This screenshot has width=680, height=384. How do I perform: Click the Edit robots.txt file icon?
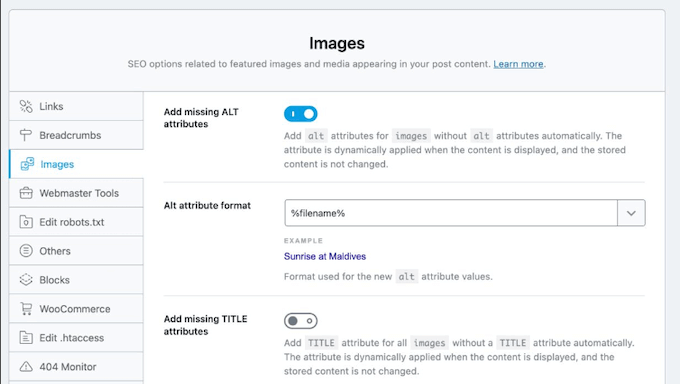tap(26, 222)
